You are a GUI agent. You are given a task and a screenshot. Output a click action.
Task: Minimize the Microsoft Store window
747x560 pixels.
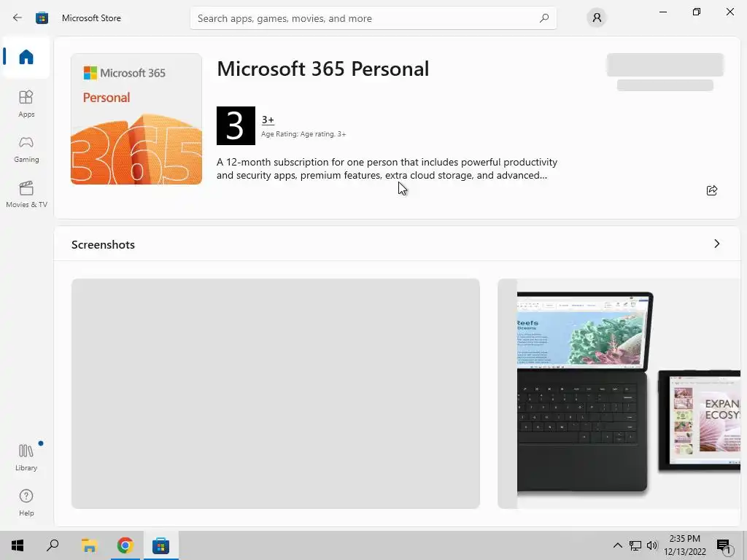663,12
